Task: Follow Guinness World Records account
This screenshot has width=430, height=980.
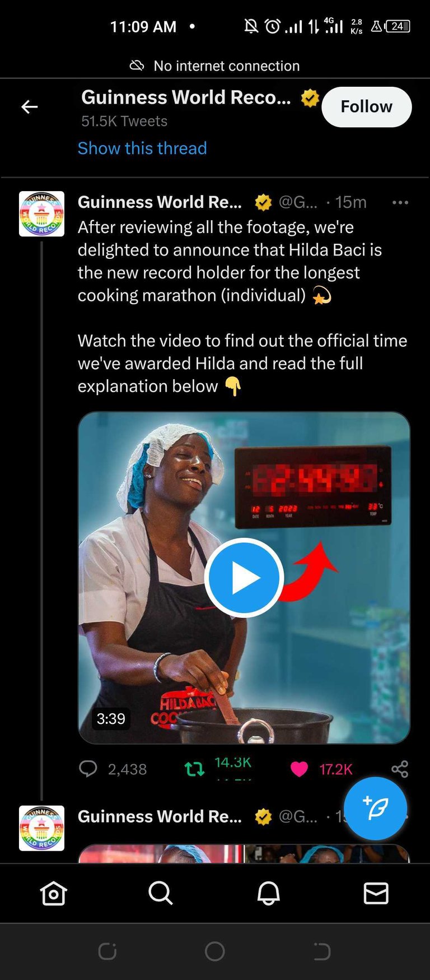Action: point(367,106)
